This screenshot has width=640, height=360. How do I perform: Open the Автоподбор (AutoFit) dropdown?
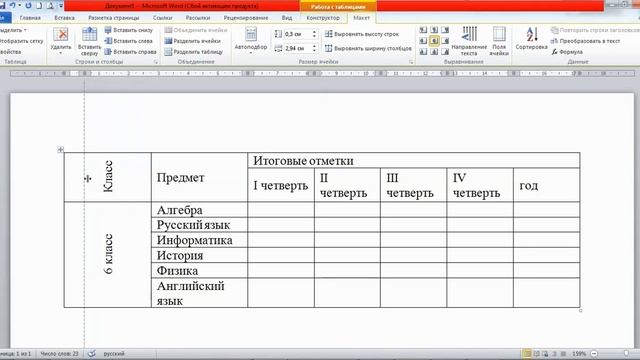coord(251,42)
